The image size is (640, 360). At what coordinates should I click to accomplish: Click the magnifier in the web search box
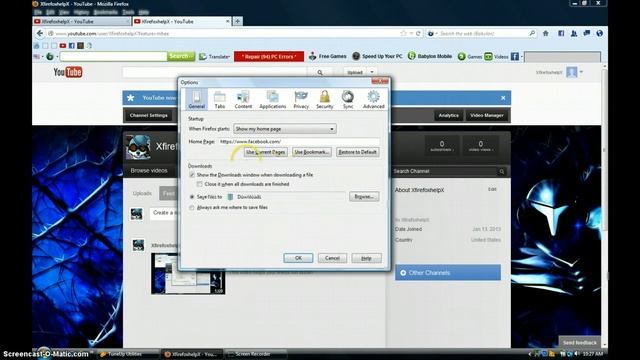[x=532, y=33]
